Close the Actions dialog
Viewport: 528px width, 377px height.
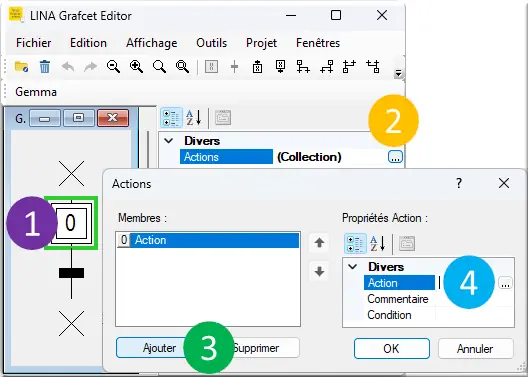(x=504, y=183)
